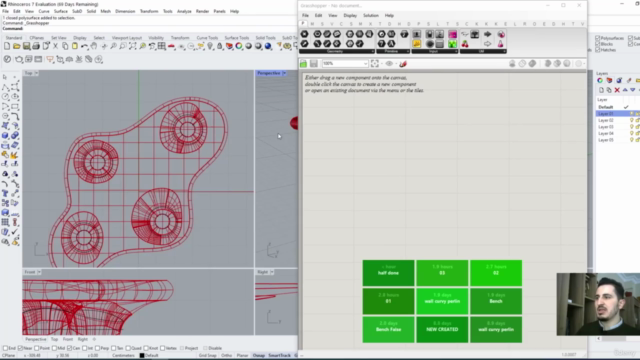This screenshot has width=640, height=360.
Task: Click the New file icon in Rhino toolbar
Action: (7, 46)
